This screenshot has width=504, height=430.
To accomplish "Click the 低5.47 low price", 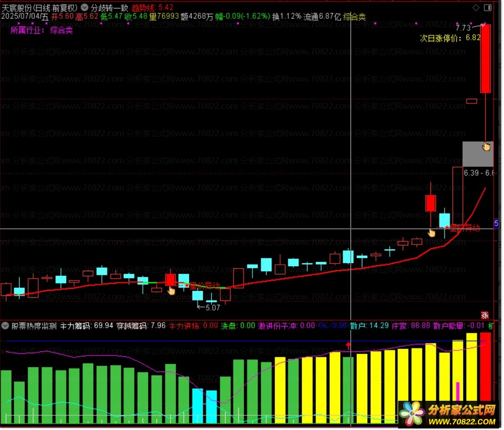I will [x=111, y=17].
